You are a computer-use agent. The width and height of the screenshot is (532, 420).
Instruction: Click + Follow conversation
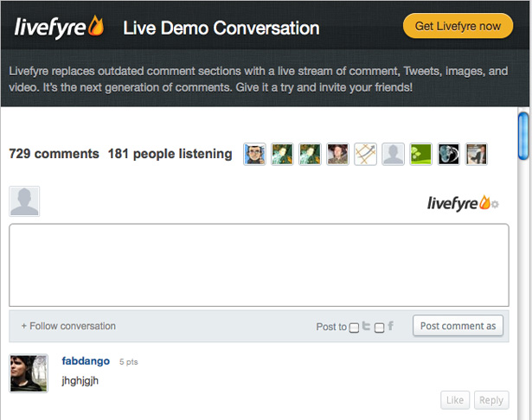click(68, 326)
